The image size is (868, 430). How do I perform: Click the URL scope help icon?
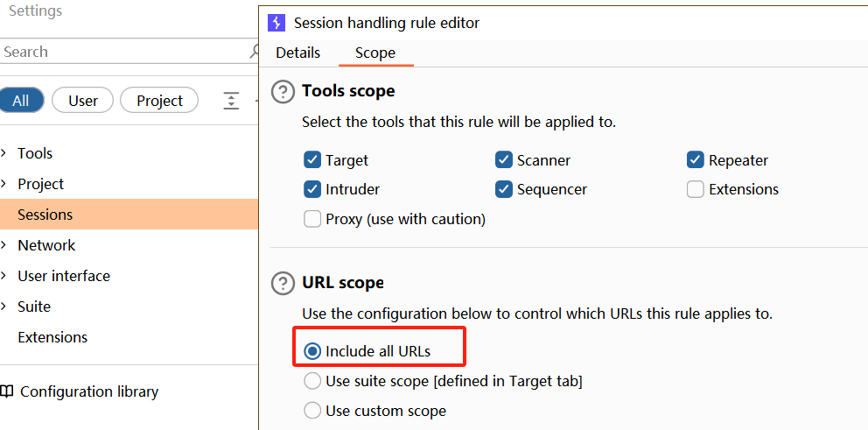283,283
